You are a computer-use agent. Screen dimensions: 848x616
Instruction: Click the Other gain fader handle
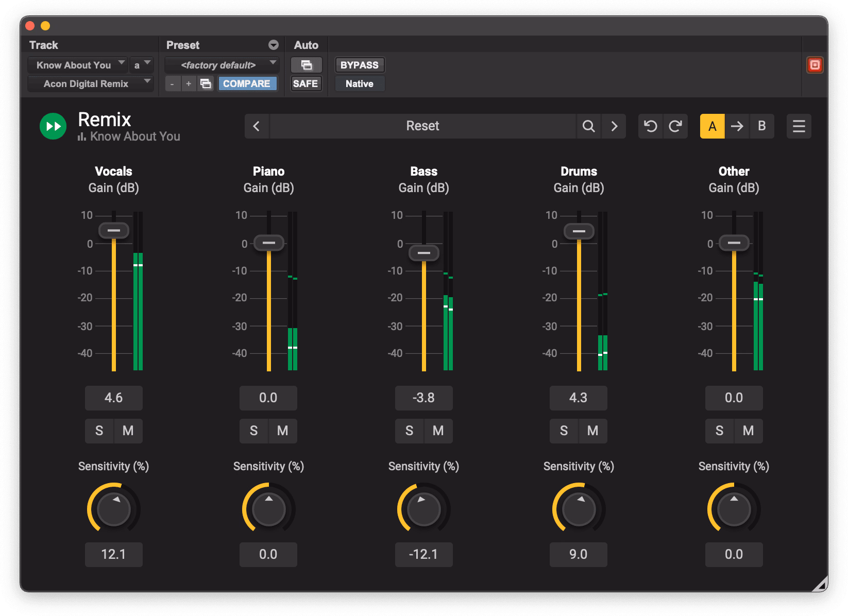click(x=734, y=243)
